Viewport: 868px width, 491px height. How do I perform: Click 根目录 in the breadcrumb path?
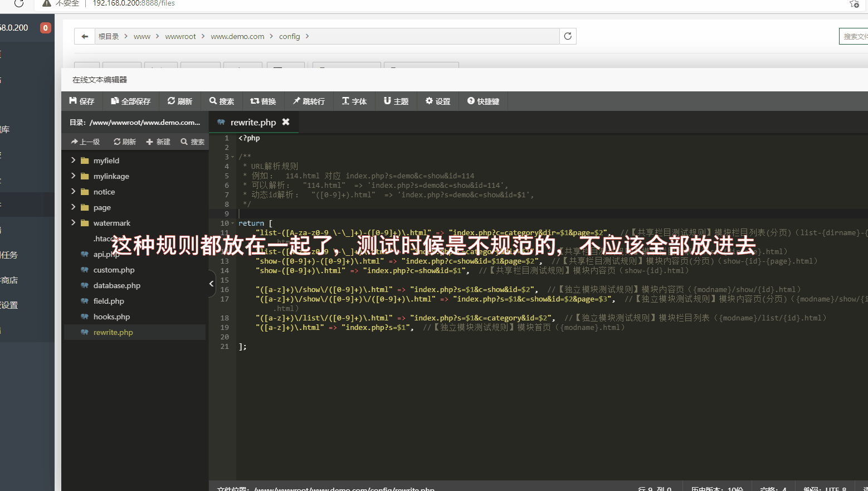[109, 36]
